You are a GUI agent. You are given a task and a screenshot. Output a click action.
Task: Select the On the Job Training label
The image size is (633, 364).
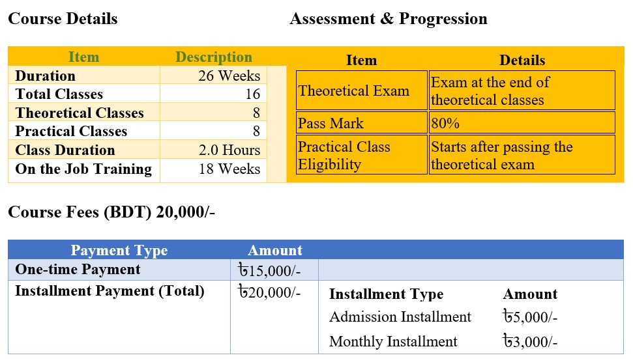pyautogui.click(x=83, y=169)
